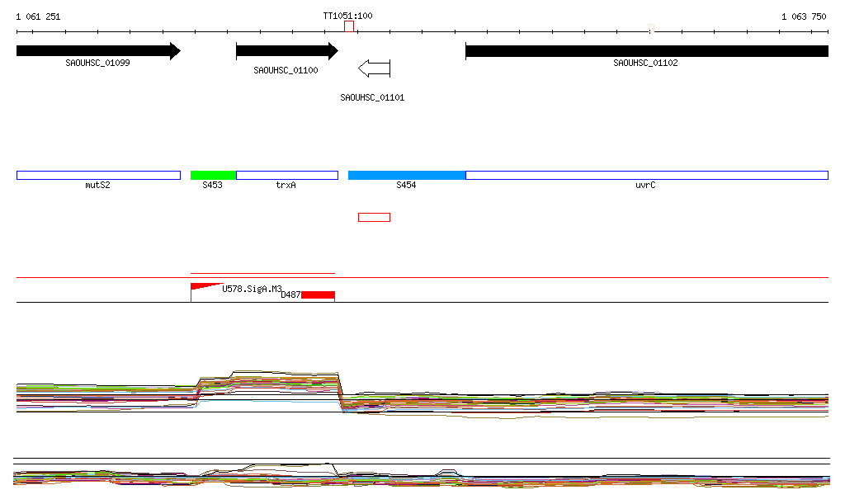Click the raised expression plateau above trxA
Viewport: 845px width, 504px height.
coord(285,375)
